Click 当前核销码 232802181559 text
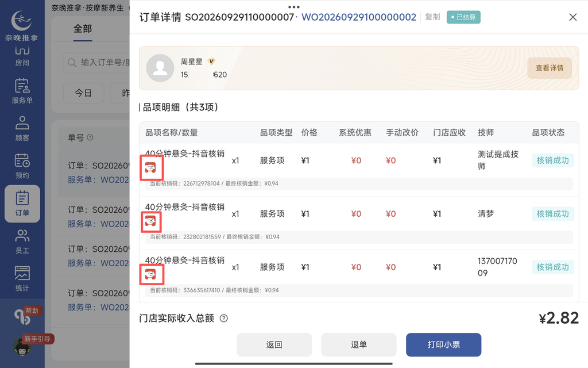Viewport: 588px width, 368px height. [x=185, y=237]
